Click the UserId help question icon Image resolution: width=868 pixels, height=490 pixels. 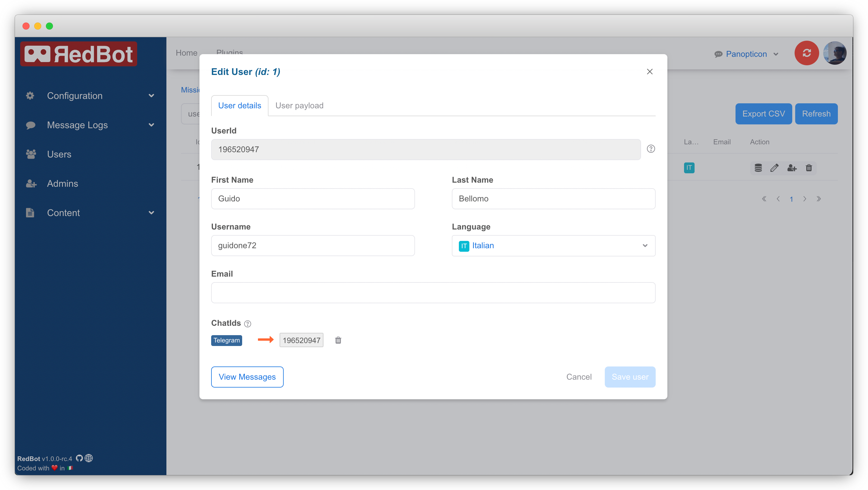pos(651,149)
